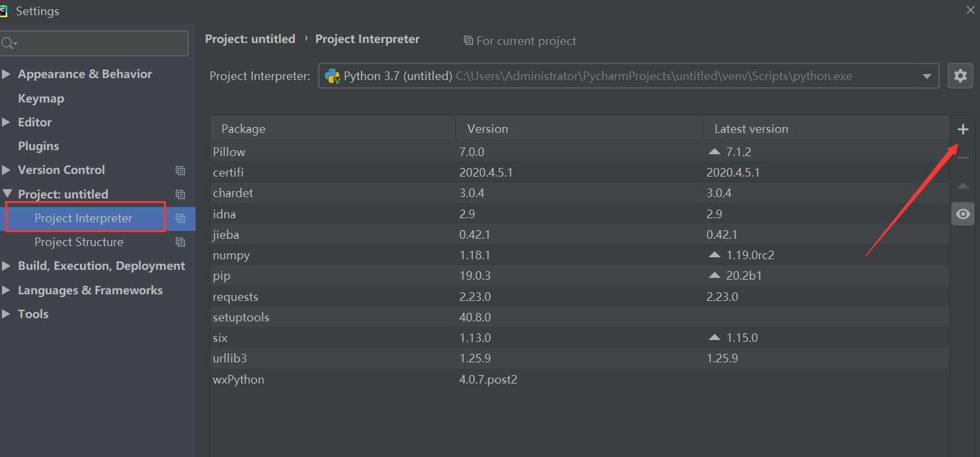Viewport: 980px width, 457px height.
Task: Close the Settings dialog window
Action: (x=970, y=9)
